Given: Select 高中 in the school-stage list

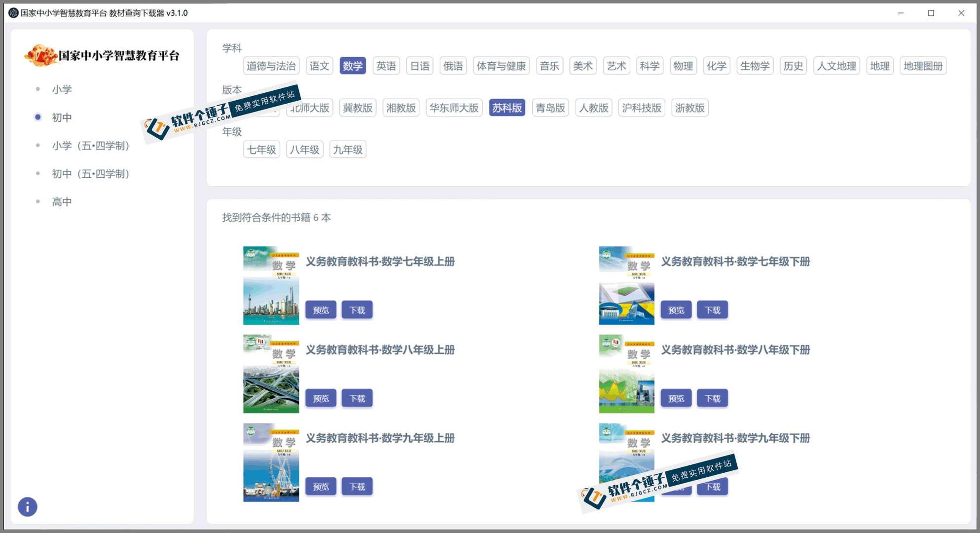Looking at the screenshot, I should (62, 202).
